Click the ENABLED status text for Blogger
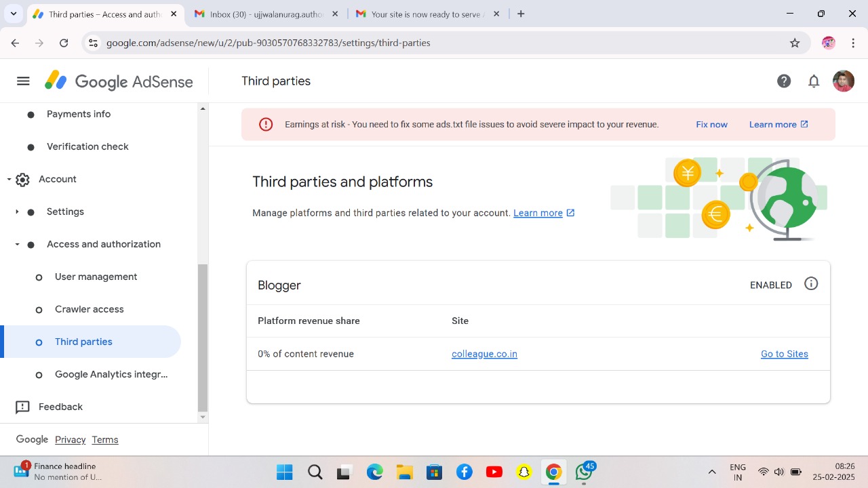868x488 pixels. point(771,285)
